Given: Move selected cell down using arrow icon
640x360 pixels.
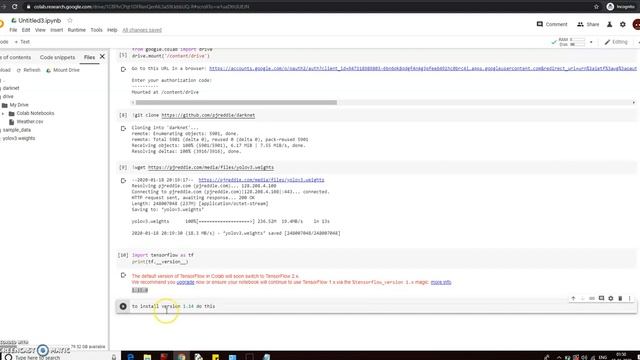Looking at the screenshot, I should [x=582, y=298].
